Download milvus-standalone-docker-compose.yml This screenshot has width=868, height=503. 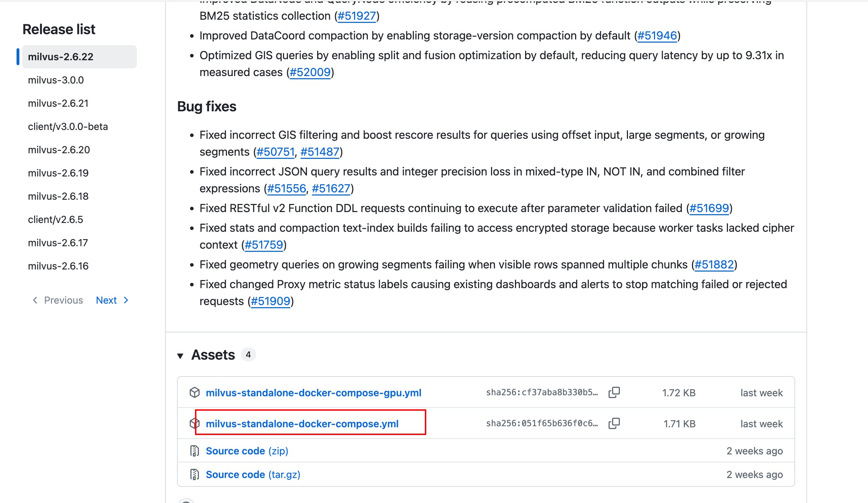coord(302,424)
